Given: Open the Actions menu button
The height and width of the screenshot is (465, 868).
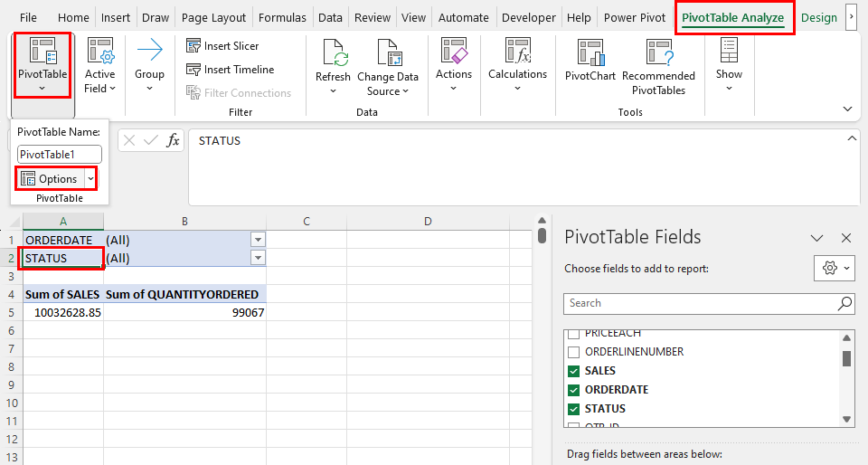Looking at the screenshot, I should [x=453, y=65].
